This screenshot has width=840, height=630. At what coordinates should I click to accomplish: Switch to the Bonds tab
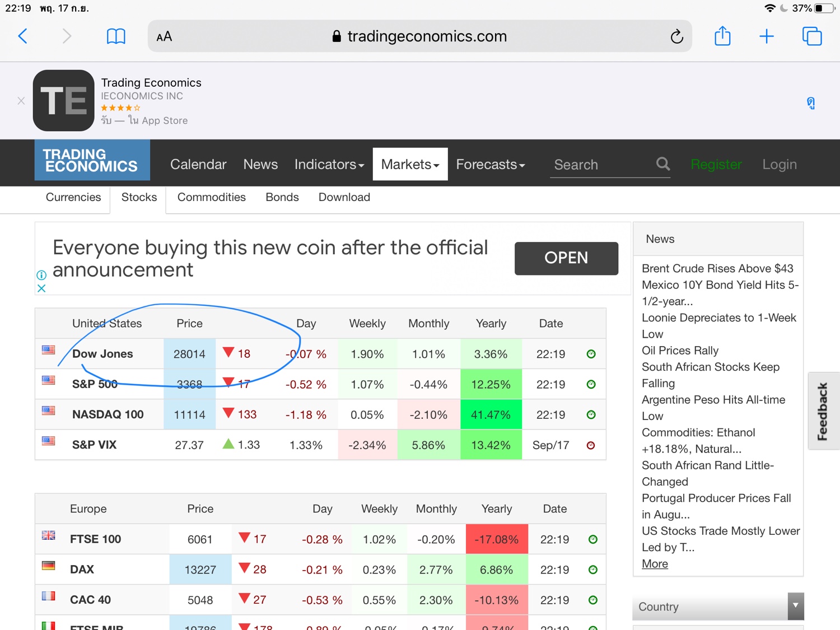tap(282, 197)
